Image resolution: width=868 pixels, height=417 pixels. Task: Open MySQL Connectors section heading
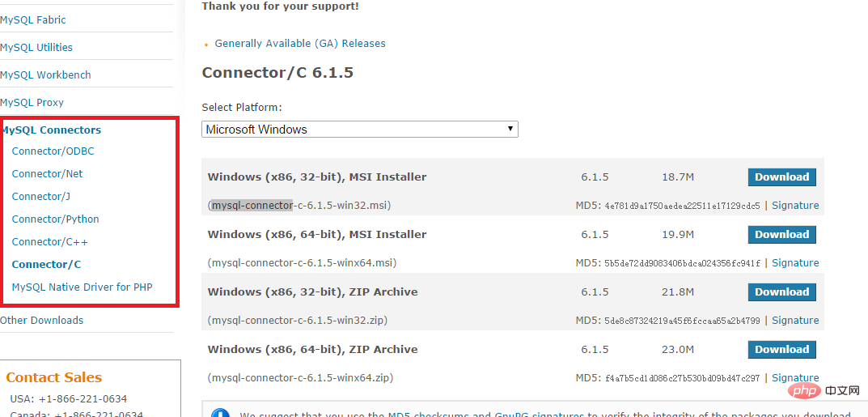(x=51, y=130)
